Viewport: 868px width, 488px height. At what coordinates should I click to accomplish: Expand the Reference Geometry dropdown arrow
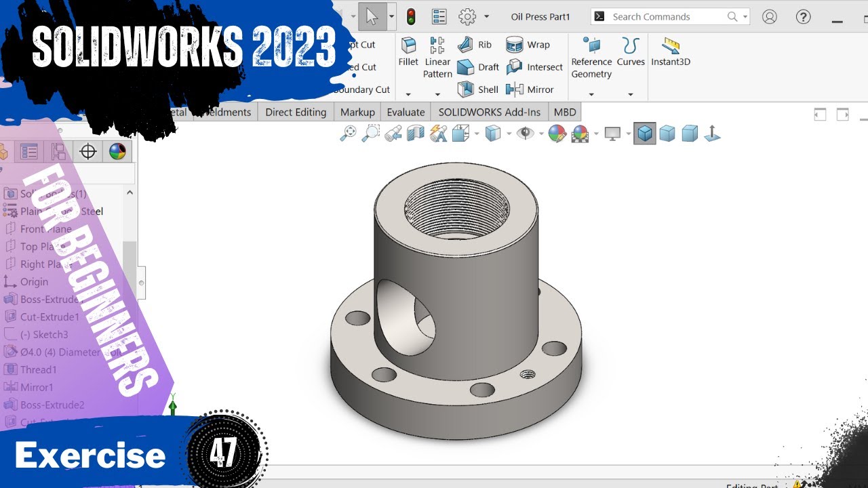pyautogui.click(x=591, y=94)
